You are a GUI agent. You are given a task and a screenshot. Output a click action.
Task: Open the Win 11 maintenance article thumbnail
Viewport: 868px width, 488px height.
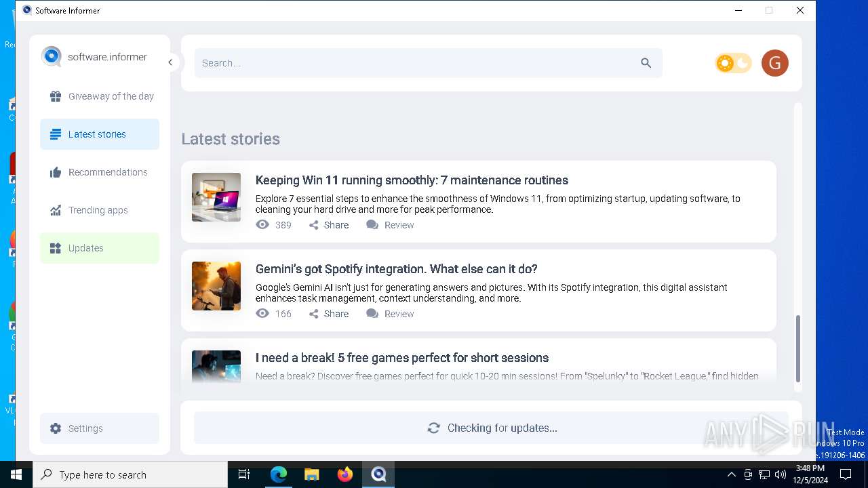216,197
